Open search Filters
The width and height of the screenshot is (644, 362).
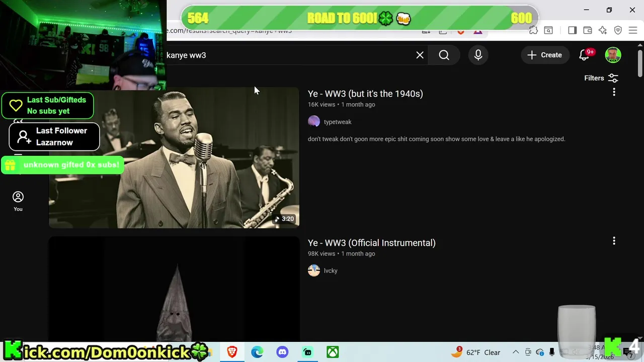tap(601, 78)
